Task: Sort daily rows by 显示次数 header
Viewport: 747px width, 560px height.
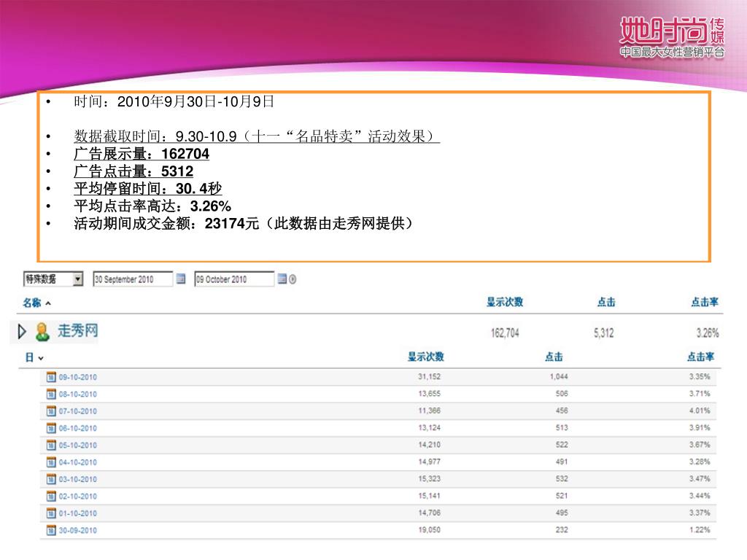Action: point(425,357)
